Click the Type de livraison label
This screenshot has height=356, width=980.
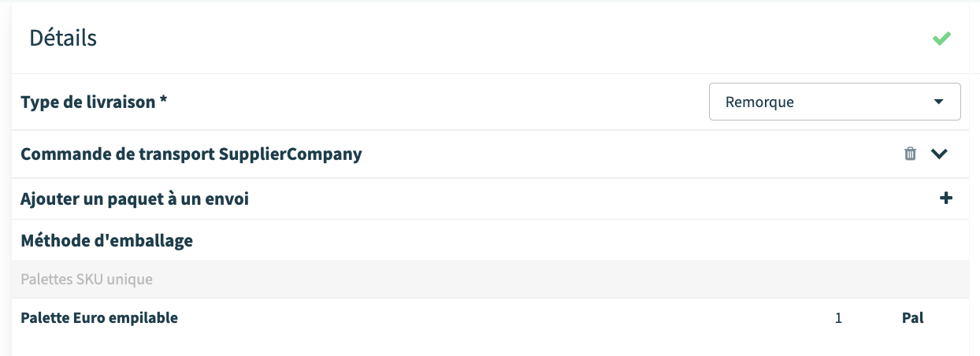pos(94,102)
